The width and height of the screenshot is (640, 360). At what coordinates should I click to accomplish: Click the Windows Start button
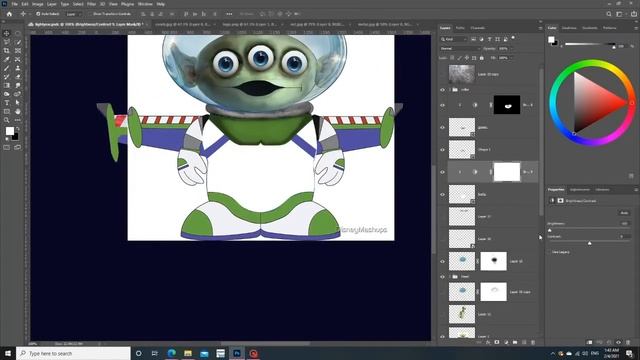tap(7, 353)
